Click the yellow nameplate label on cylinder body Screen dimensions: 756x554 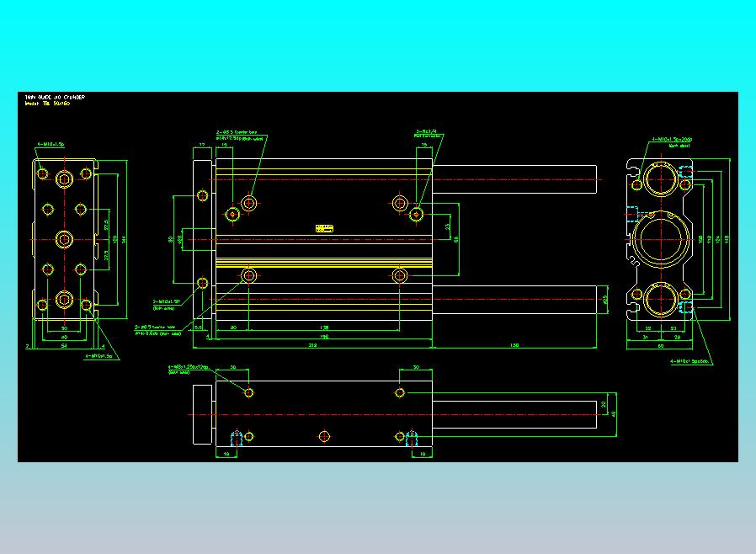tap(324, 228)
